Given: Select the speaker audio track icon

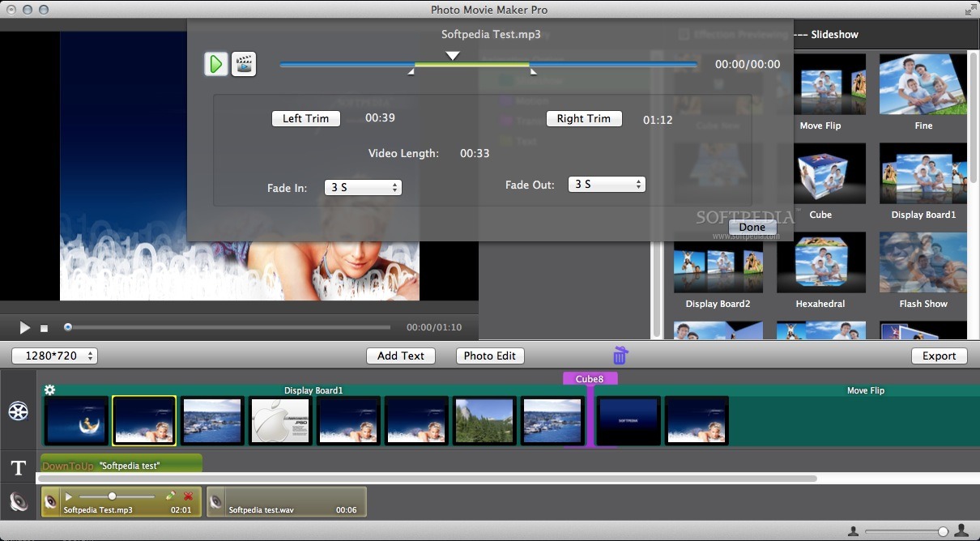Looking at the screenshot, I should click(x=18, y=501).
